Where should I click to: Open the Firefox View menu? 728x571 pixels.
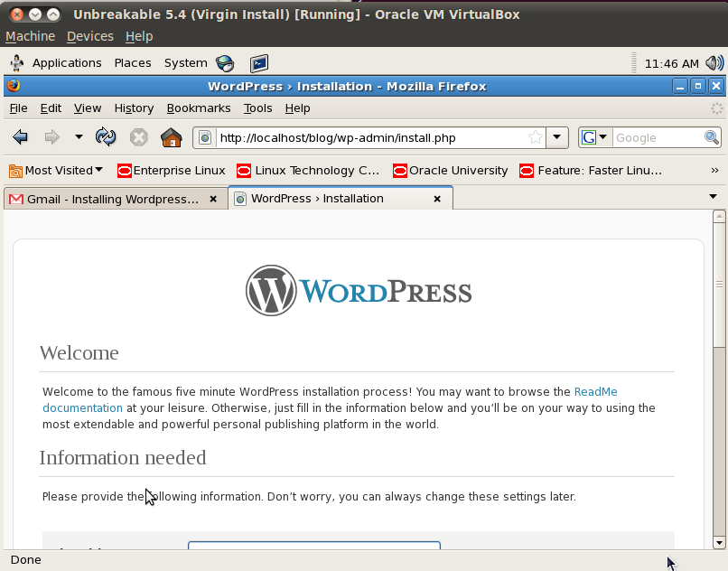tap(88, 108)
